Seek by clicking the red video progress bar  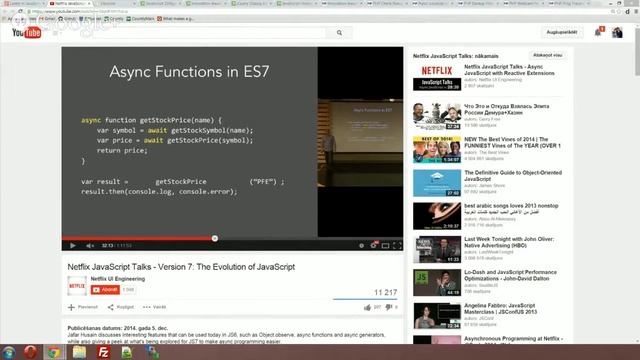click(x=137, y=238)
